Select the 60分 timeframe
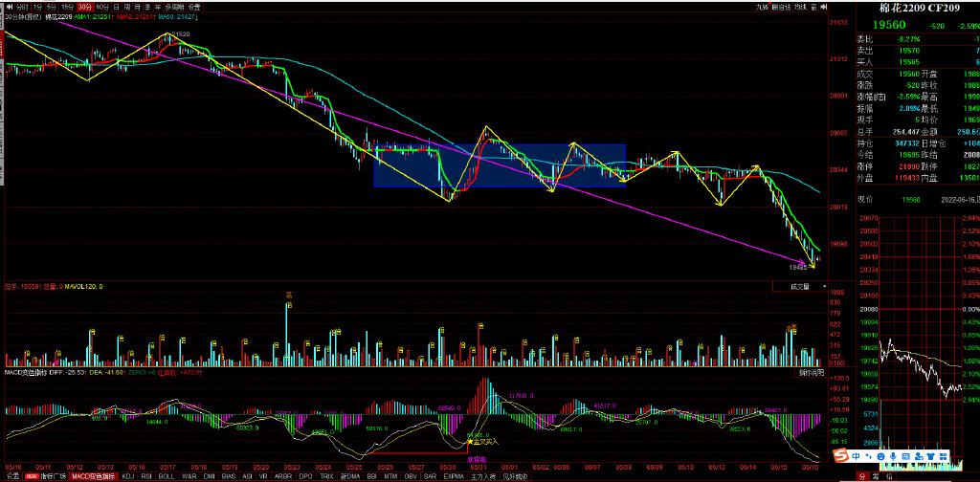 (x=102, y=7)
